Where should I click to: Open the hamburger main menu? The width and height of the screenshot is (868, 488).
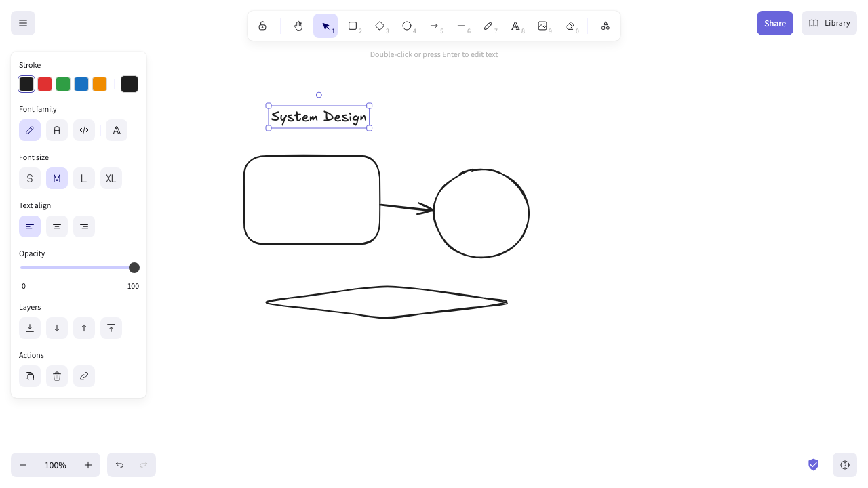tap(23, 23)
